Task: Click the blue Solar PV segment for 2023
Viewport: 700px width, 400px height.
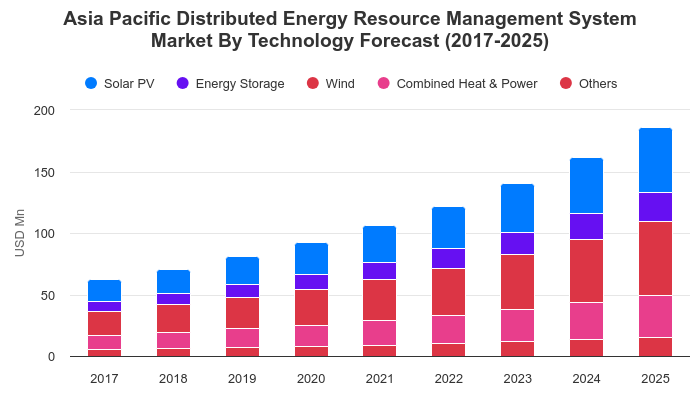Action: click(x=517, y=208)
